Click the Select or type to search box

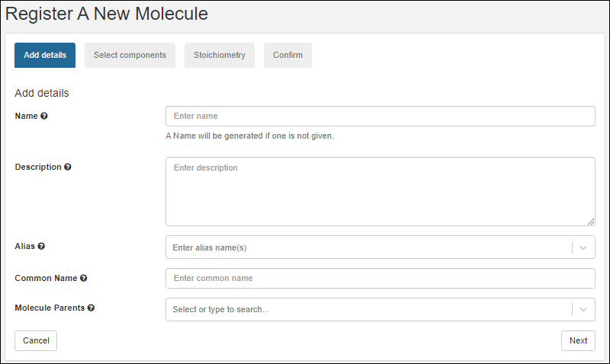(x=366, y=309)
